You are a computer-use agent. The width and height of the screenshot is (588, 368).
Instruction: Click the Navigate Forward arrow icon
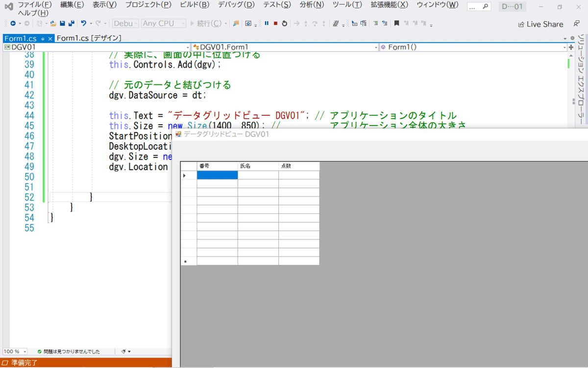coord(26,24)
